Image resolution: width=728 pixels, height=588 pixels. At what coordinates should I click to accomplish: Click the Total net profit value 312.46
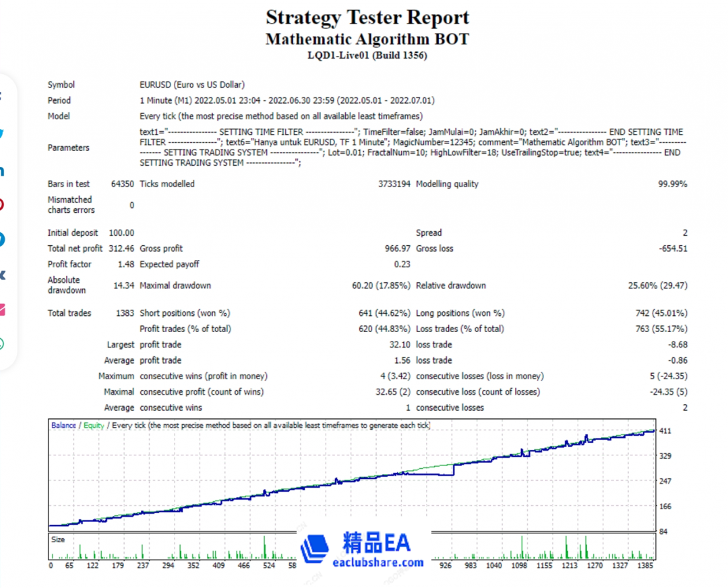pos(121,249)
